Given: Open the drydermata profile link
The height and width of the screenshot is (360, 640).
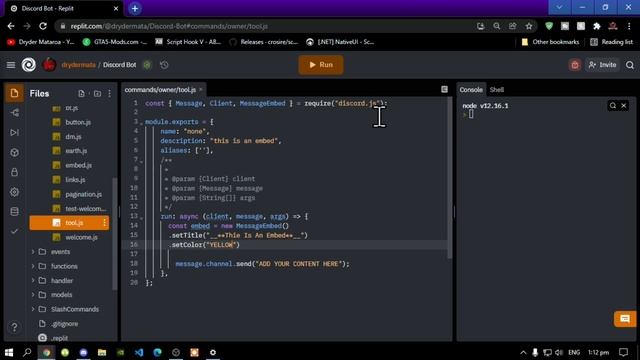Looking at the screenshot, I should coord(78,64).
